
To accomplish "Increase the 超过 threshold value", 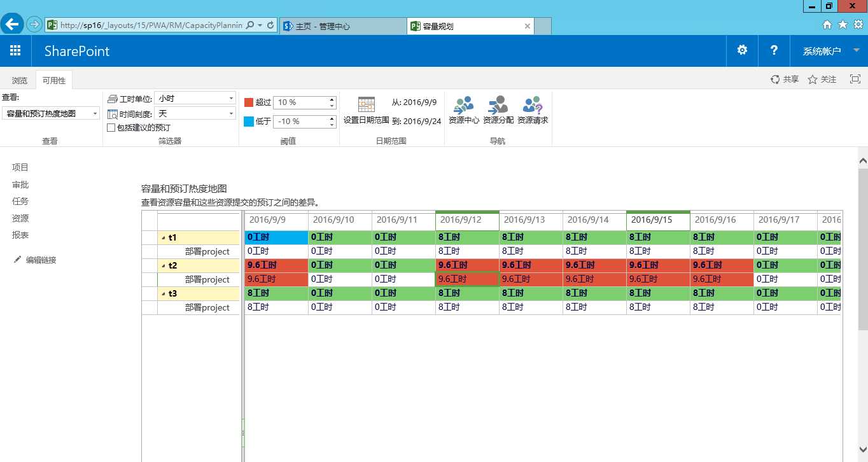I will 332,99.
